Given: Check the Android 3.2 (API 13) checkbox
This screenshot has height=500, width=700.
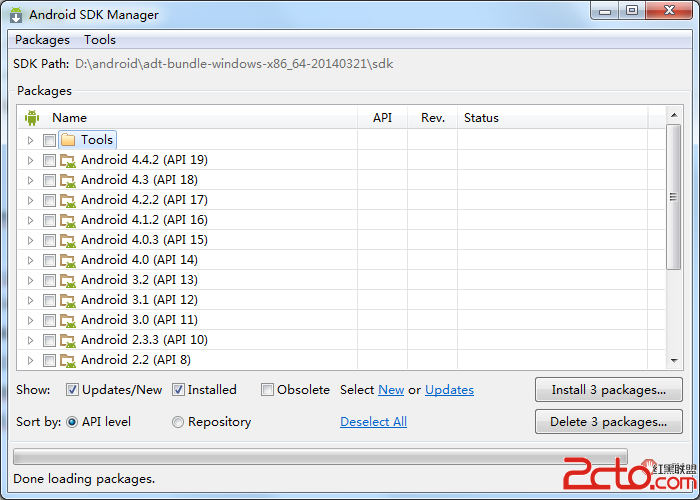Looking at the screenshot, I should click(49, 280).
